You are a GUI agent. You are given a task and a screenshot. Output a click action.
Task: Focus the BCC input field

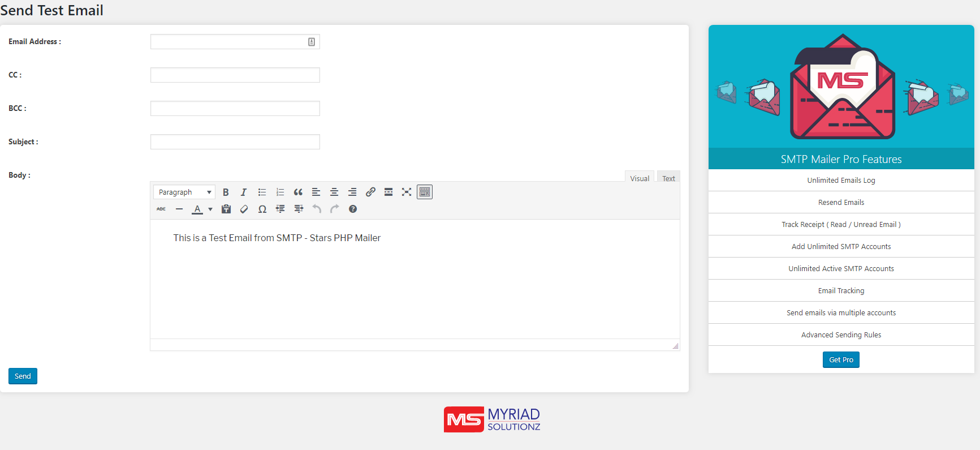point(235,109)
